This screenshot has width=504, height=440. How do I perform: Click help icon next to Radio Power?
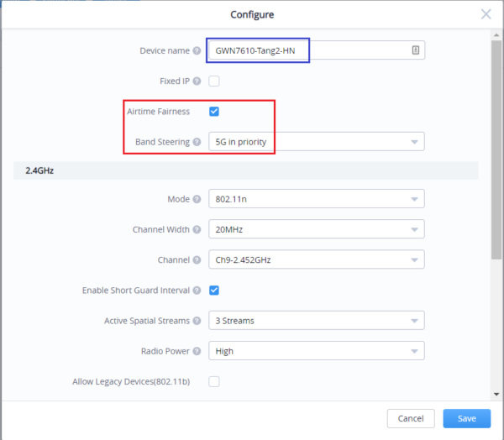coord(197,351)
